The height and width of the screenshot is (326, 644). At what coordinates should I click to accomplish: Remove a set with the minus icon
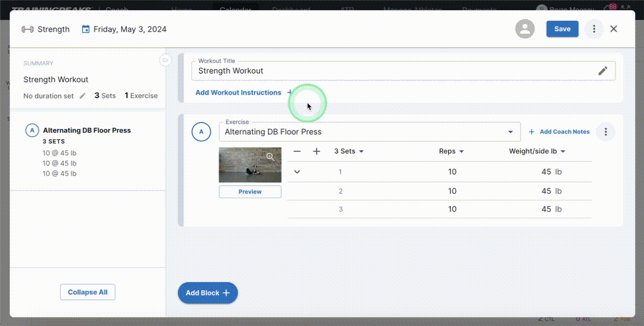(297, 151)
